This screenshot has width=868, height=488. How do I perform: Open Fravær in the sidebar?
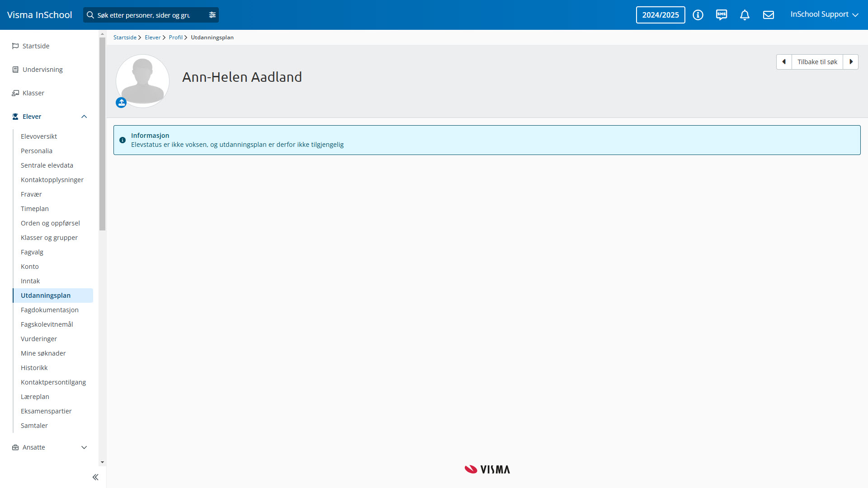31,194
